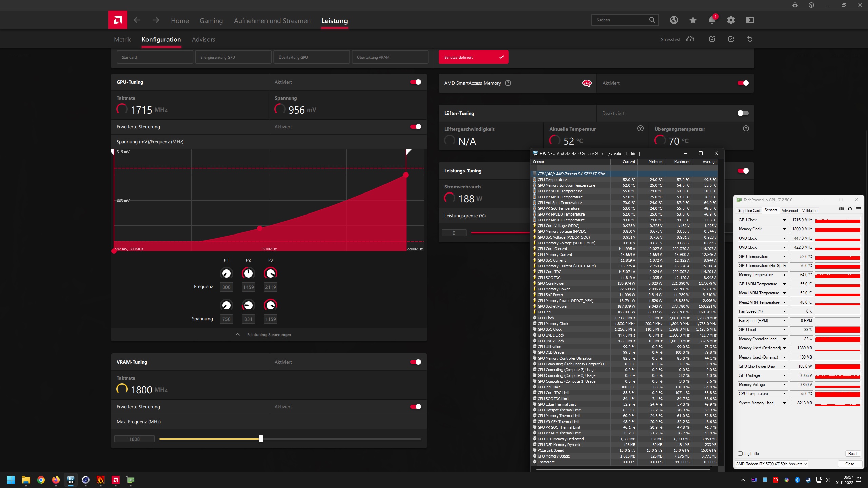
Task: Open Firefox from the taskbar
Action: click(x=56, y=480)
